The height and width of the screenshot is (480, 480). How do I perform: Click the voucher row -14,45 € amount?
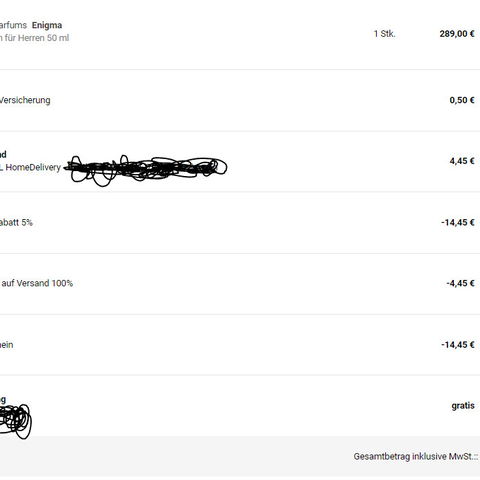[458, 345]
